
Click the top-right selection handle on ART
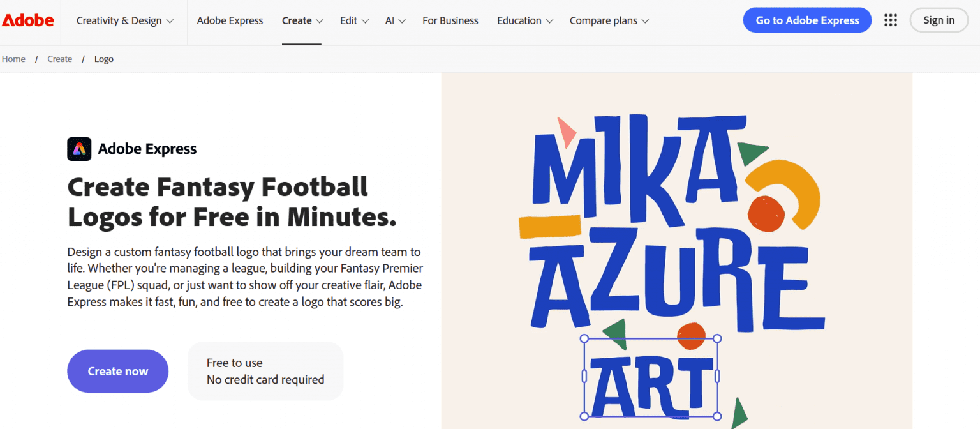(x=716, y=338)
